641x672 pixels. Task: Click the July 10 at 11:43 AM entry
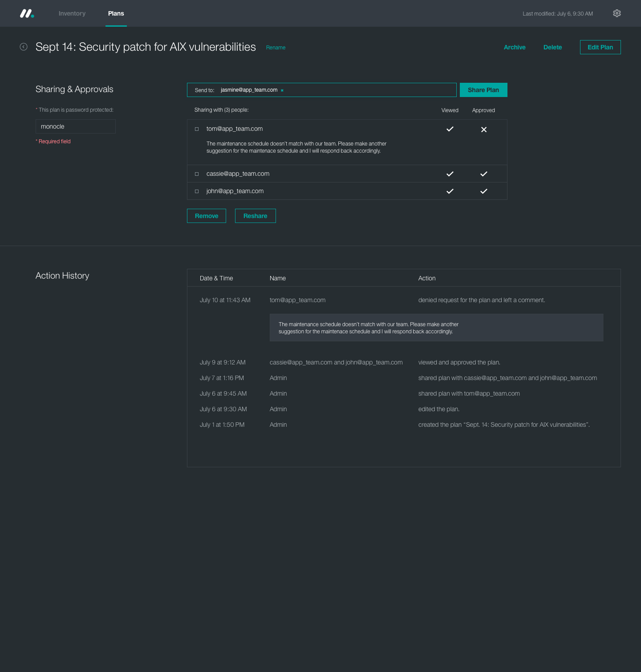tap(225, 300)
